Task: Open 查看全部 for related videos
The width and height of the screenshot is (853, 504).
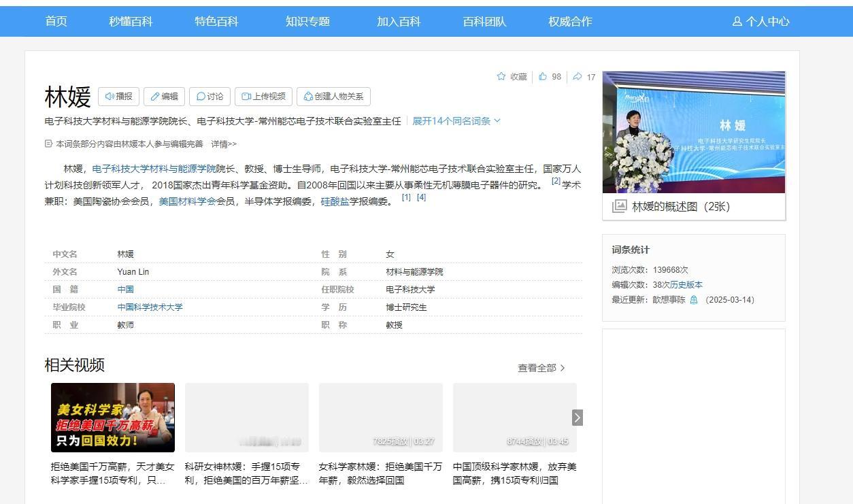Action: pyautogui.click(x=541, y=368)
